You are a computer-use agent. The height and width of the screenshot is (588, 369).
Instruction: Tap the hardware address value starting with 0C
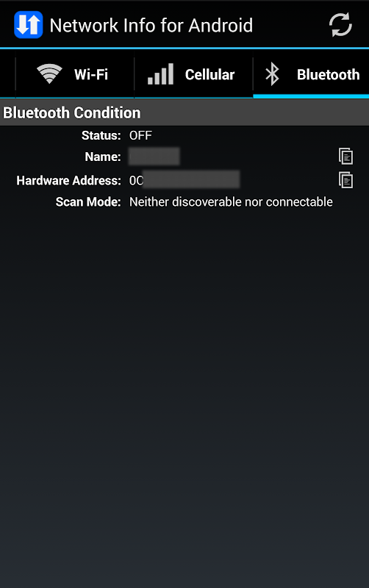point(184,179)
